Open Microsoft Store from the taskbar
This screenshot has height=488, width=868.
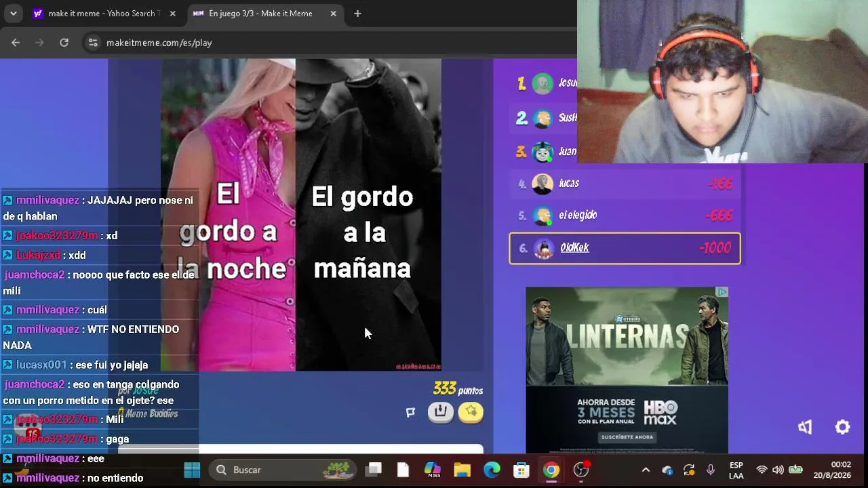pyautogui.click(x=521, y=470)
